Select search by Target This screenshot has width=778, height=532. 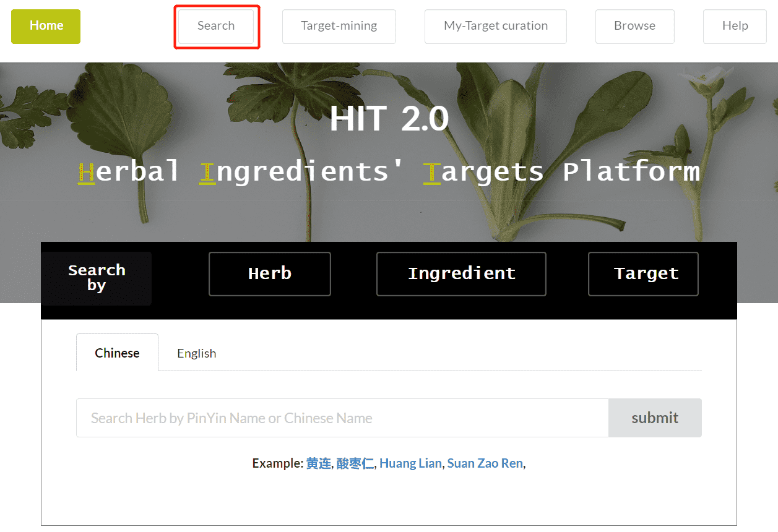pyautogui.click(x=644, y=274)
